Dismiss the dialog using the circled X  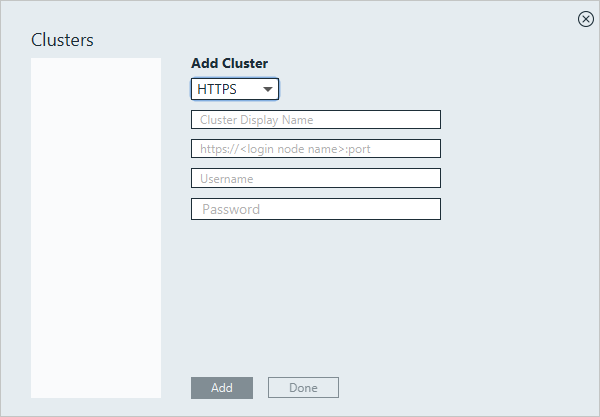(x=585, y=19)
